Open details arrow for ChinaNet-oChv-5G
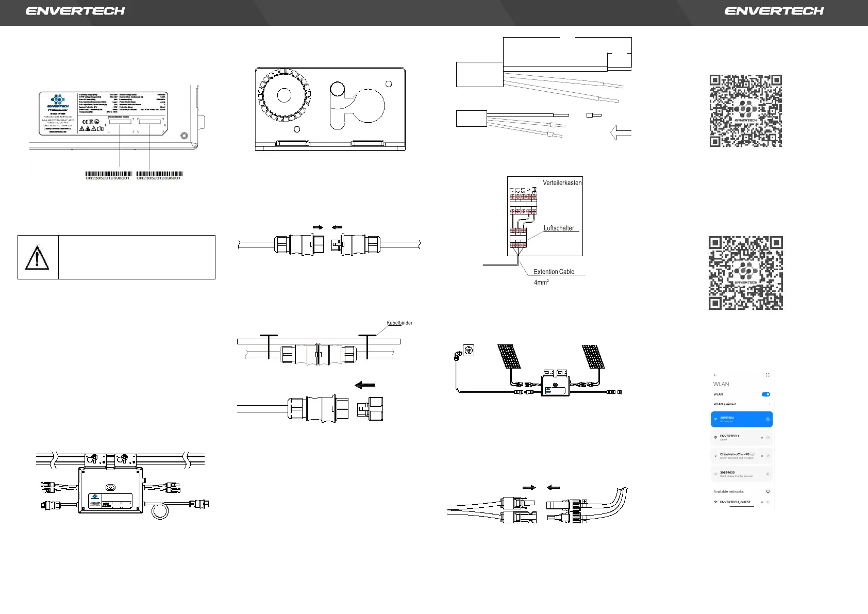 coord(767,456)
